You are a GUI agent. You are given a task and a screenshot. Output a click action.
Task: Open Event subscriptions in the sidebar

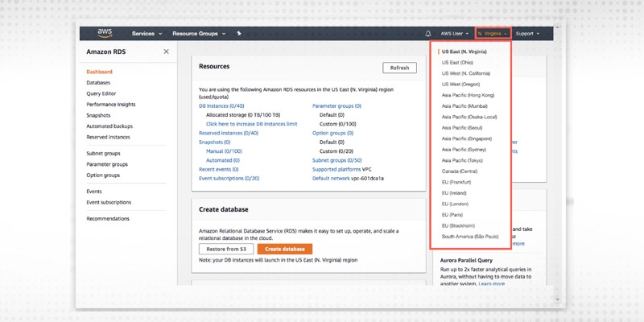tap(109, 203)
